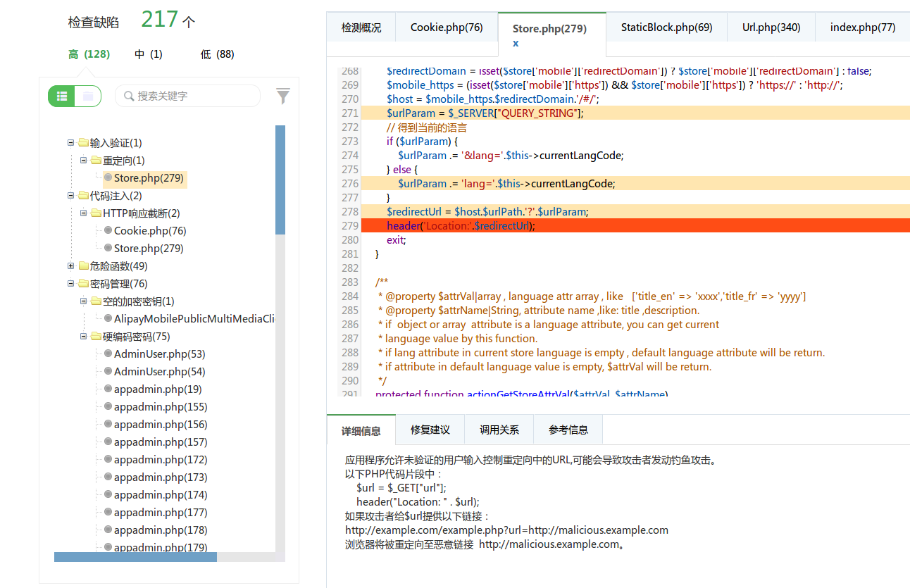Image resolution: width=910 pixels, height=588 pixels.
Task: Open the Url.php(340) tab
Action: point(771,27)
